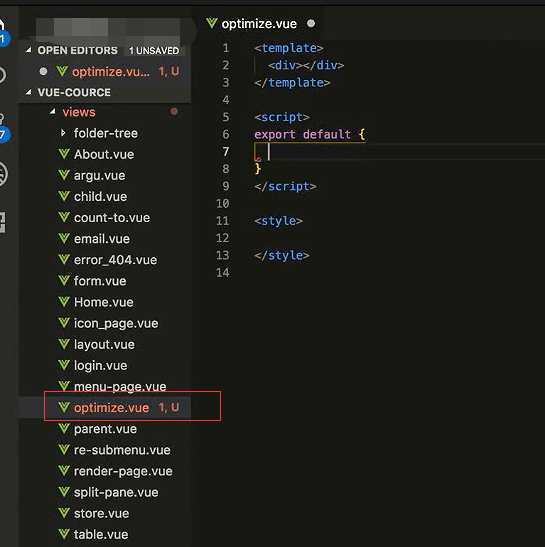Click line number 14 in the gutter
This screenshot has height=547, width=545.
223,272
